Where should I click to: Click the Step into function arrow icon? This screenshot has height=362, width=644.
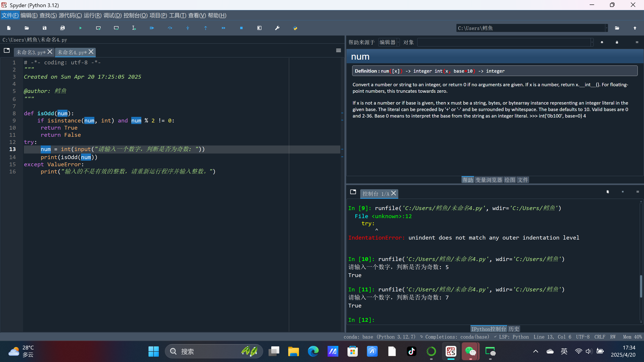click(188, 28)
